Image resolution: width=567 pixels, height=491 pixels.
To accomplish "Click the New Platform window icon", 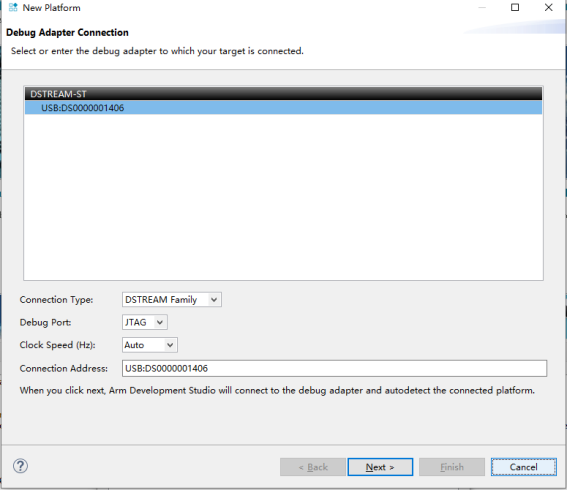I will [13, 7].
